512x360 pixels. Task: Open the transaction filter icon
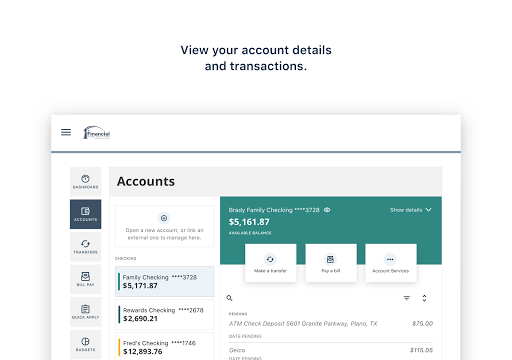point(407,298)
